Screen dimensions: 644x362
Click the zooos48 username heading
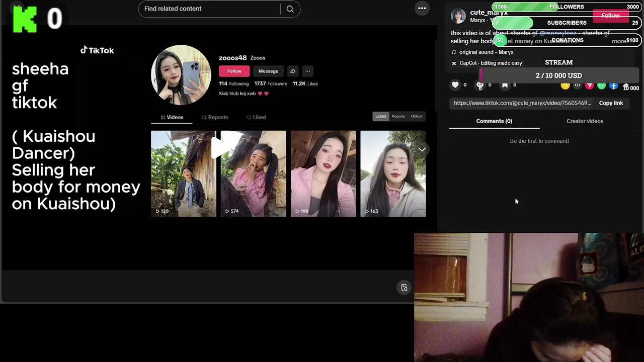233,58
